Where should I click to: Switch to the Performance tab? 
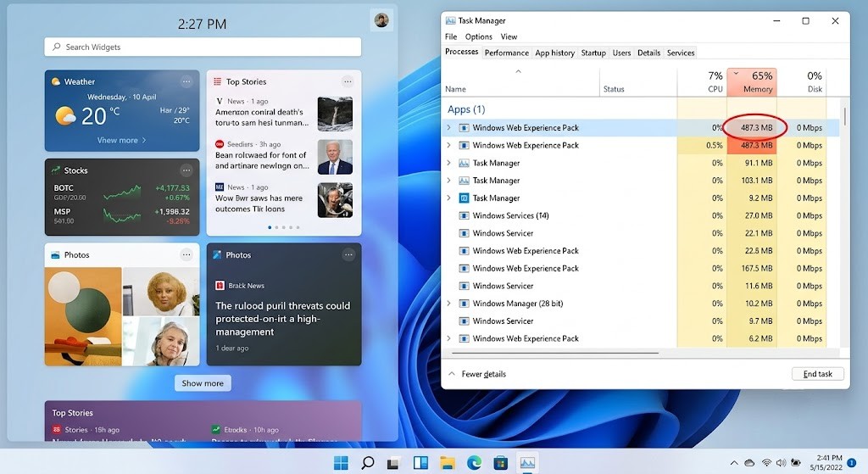tap(507, 53)
